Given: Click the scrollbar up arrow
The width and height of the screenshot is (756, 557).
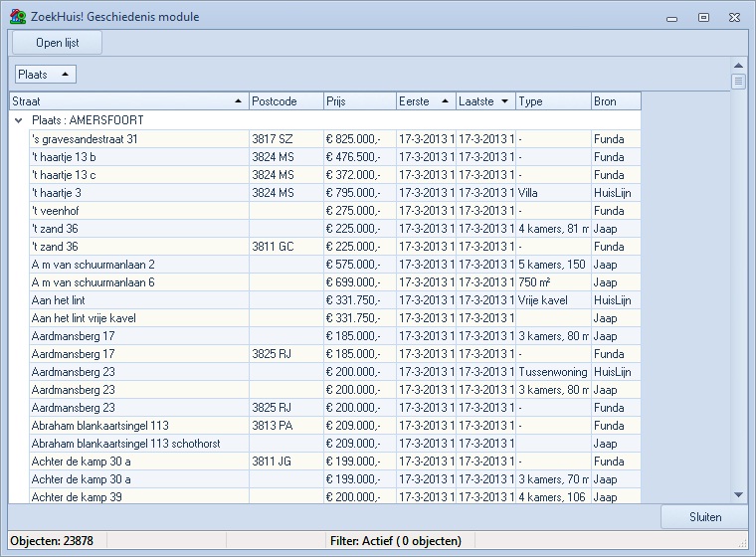Looking at the screenshot, I should pyautogui.click(x=738, y=66).
